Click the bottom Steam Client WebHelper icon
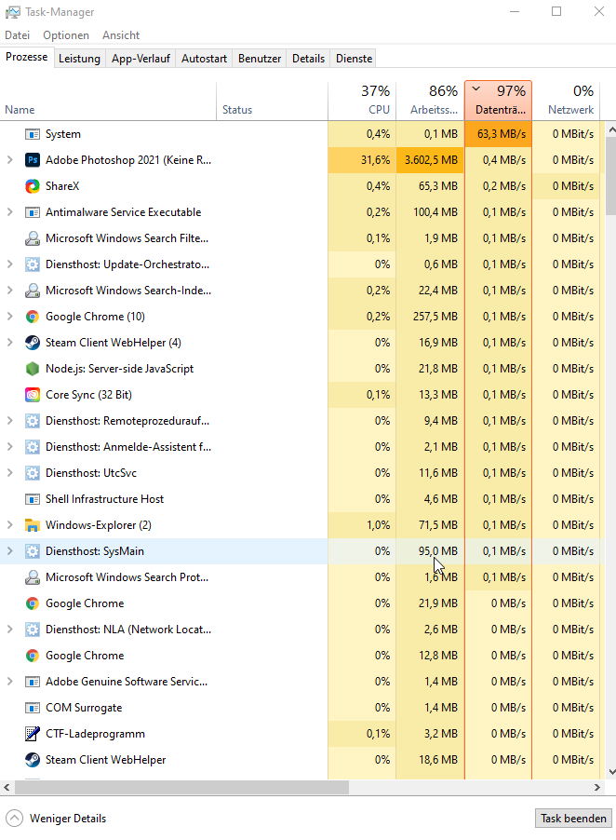 [x=33, y=760]
